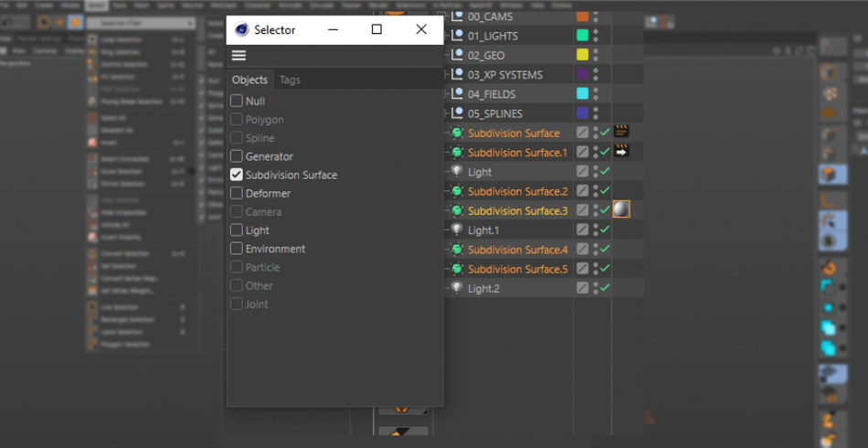Click the gray layer icon of Subdivision Surface
Viewport: 868px width, 448px height.
[582, 133]
